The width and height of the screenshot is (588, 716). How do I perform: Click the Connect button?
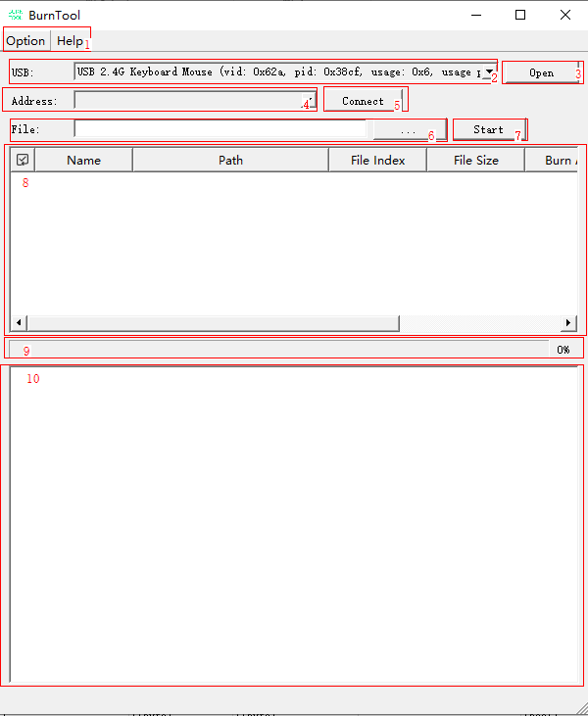tap(363, 101)
